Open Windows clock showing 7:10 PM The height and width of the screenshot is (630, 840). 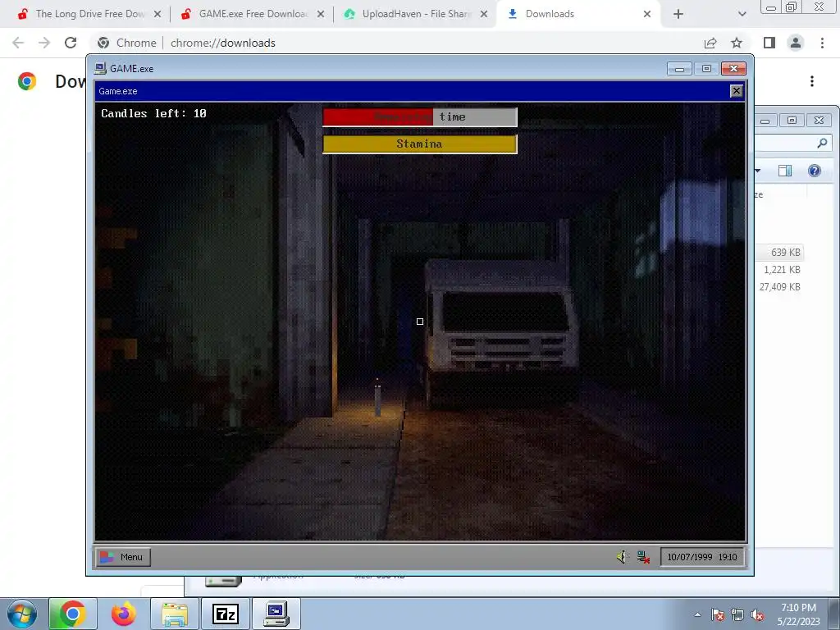pyautogui.click(x=799, y=614)
